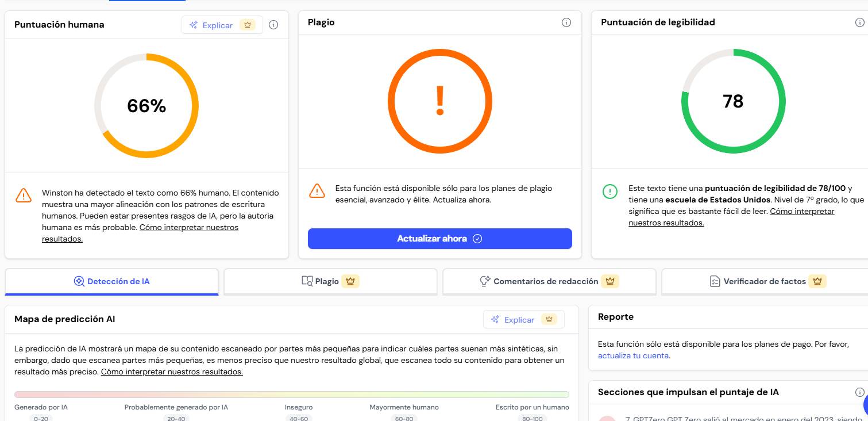The width and height of the screenshot is (868, 421).
Task: Open the Plagio tab
Action: [x=331, y=282]
